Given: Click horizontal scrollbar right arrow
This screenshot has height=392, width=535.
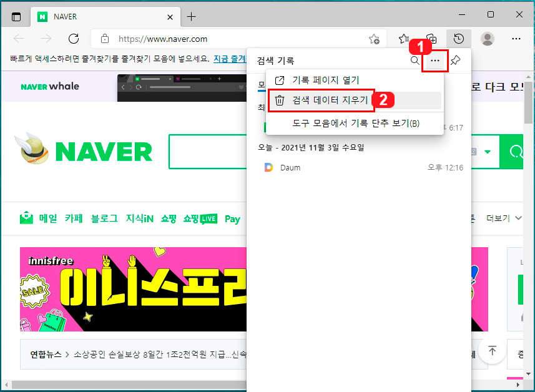Looking at the screenshot, I should pos(518,385).
